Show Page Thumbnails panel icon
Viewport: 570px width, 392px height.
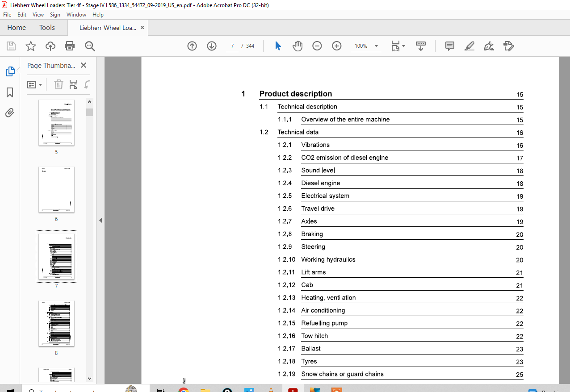point(10,71)
